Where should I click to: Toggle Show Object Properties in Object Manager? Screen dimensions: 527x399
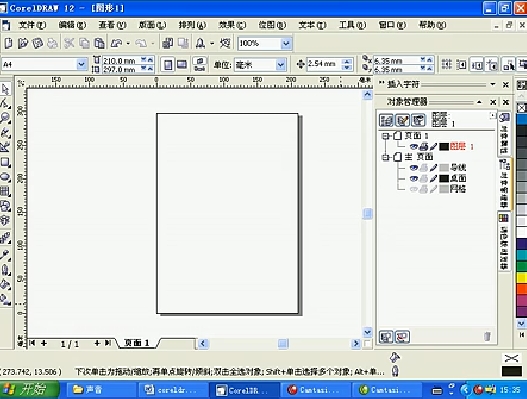[x=386, y=120]
